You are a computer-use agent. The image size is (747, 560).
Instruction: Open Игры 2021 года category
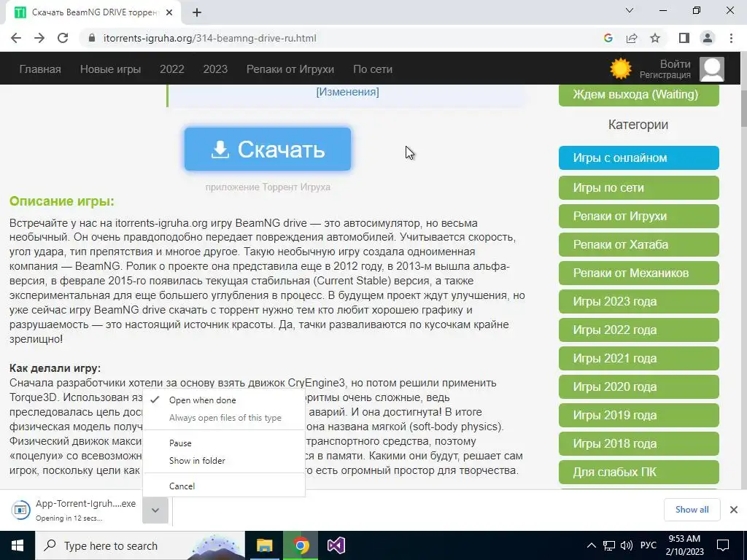click(x=639, y=358)
